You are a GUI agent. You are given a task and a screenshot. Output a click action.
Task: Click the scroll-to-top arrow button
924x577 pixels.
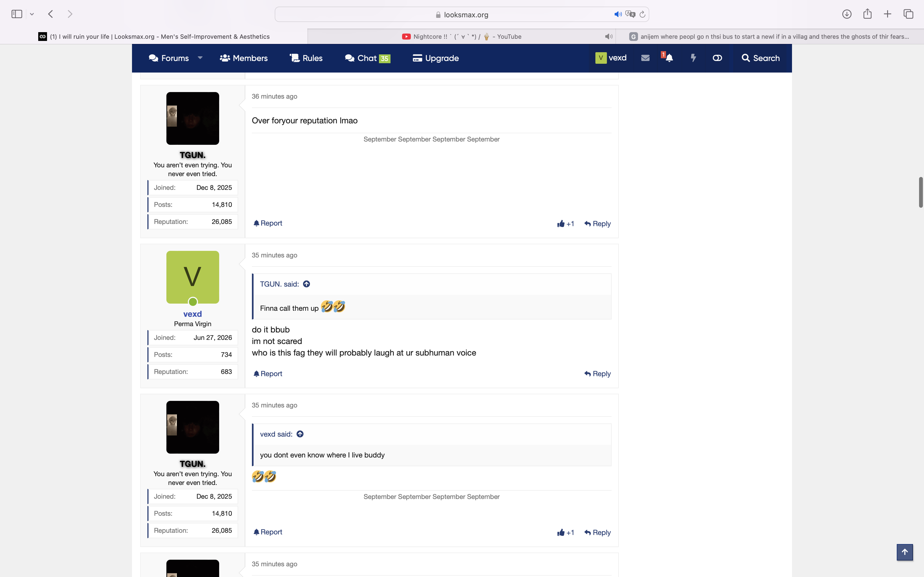click(904, 552)
